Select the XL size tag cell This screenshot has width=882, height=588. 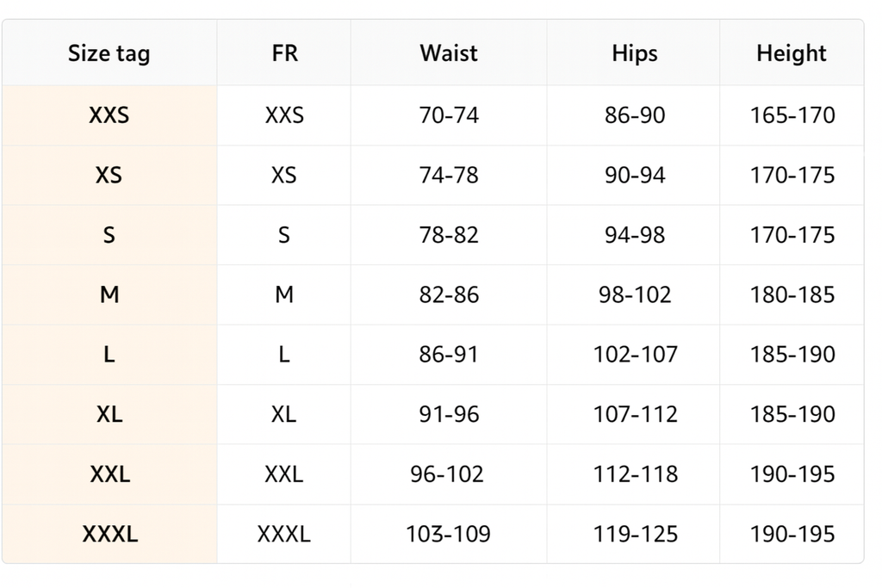[109, 414]
